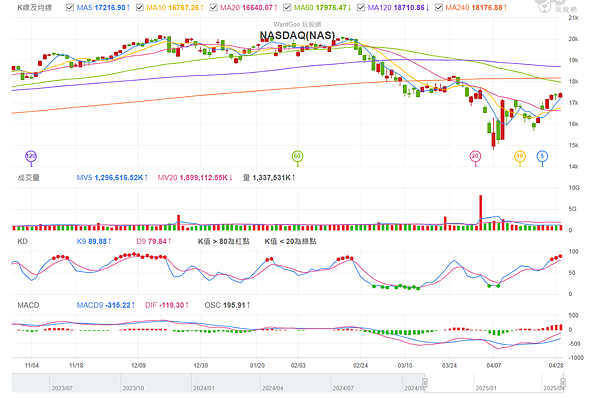600x398 pixels.
Task: Click the MACD9 -315.22 value
Action: (106, 305)
